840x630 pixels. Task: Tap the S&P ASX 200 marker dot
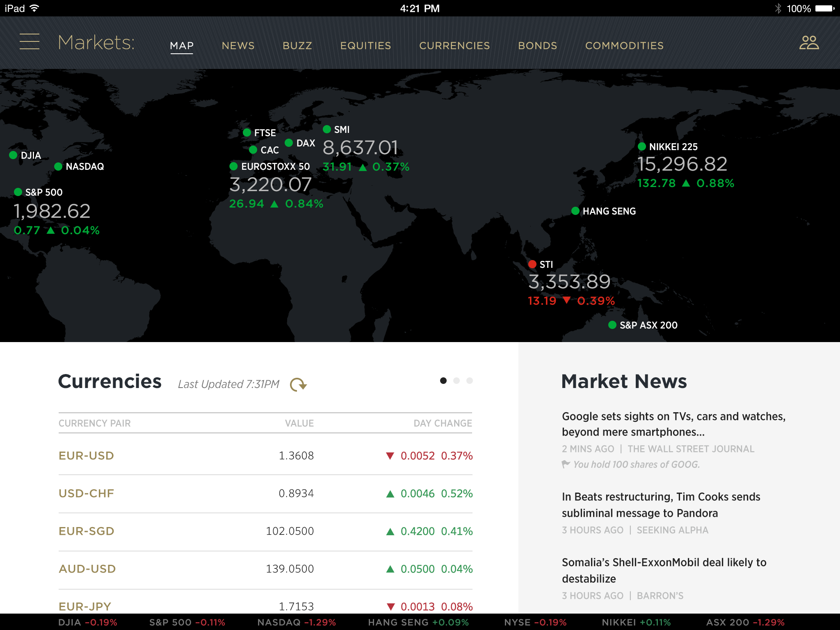tap(612, 325)
